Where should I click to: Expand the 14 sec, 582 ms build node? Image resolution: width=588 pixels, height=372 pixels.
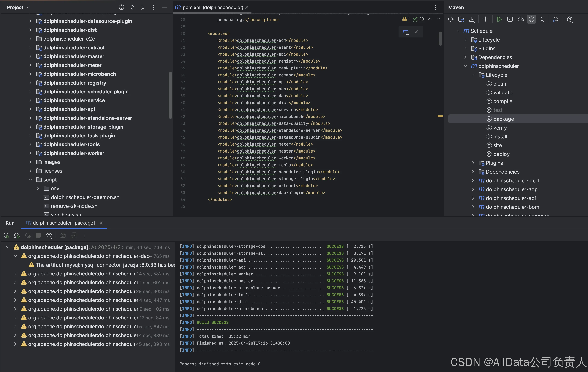coord(15,274)
